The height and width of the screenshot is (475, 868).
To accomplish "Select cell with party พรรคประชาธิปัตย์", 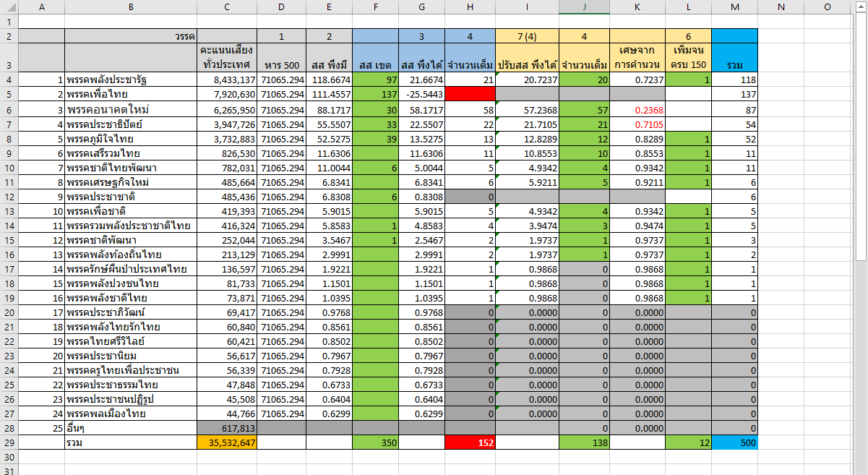I will point(131,123).
